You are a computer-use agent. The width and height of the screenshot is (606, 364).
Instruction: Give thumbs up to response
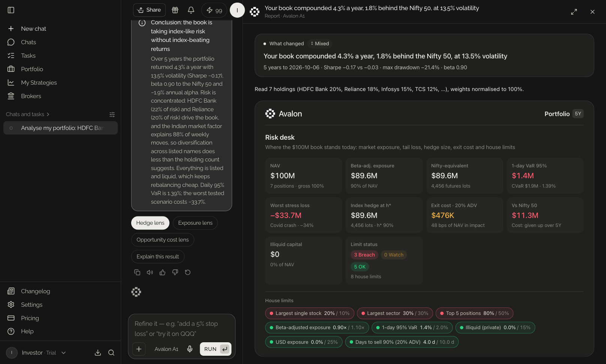[163, 273]
